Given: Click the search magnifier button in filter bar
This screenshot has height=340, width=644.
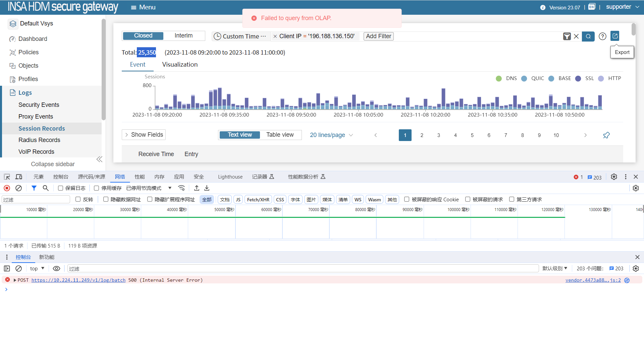Looking at the screenshot, I should [x=588, y=37].
